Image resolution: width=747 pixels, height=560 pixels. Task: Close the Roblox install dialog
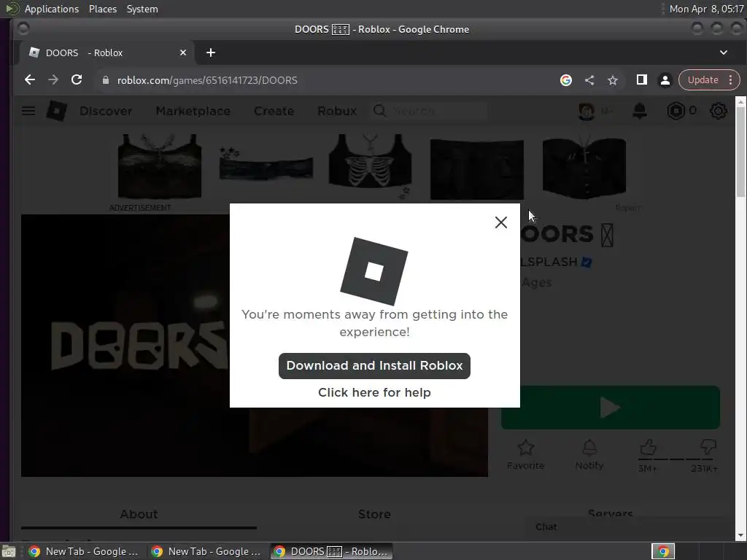tap(500, 222)
